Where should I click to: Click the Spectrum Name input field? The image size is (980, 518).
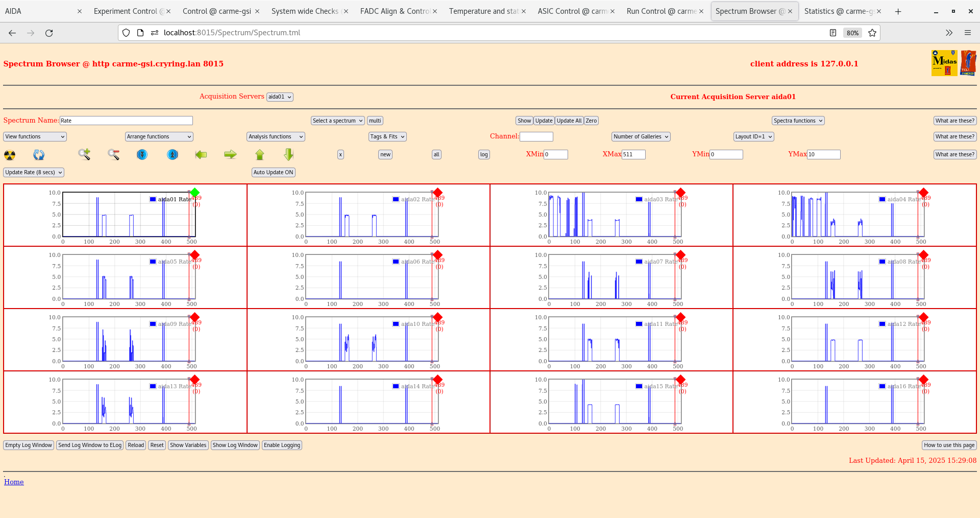tap(126, 121)
